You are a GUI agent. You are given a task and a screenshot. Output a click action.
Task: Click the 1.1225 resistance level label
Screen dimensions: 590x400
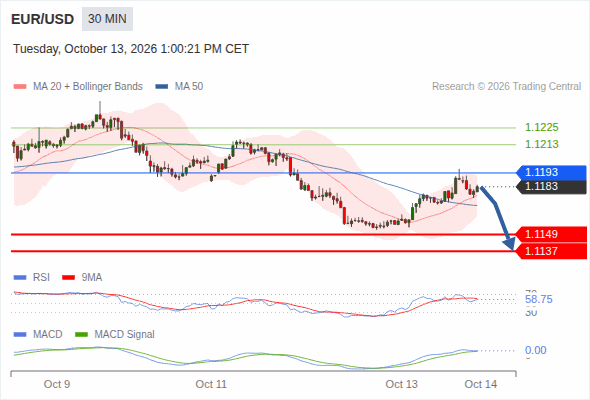[x=541, y=128]
